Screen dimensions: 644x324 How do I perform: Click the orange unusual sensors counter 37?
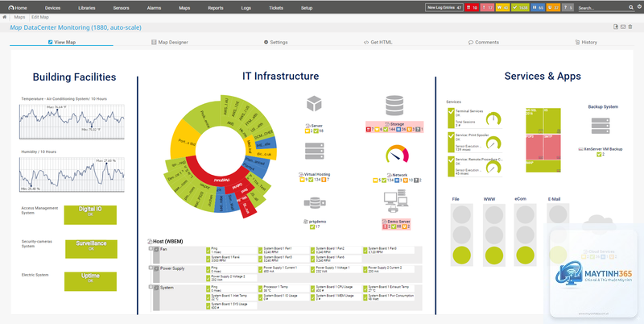tap(553, 7)
